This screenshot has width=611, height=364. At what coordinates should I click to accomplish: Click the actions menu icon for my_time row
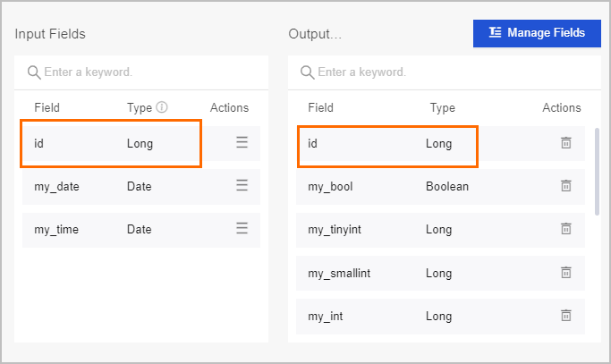click(242, 229)
